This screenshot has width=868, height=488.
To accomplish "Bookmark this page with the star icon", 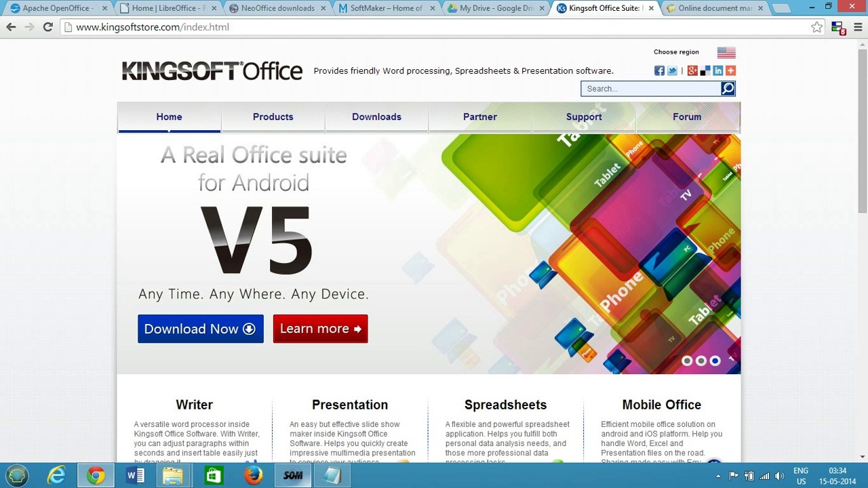I will pos(816,27).
